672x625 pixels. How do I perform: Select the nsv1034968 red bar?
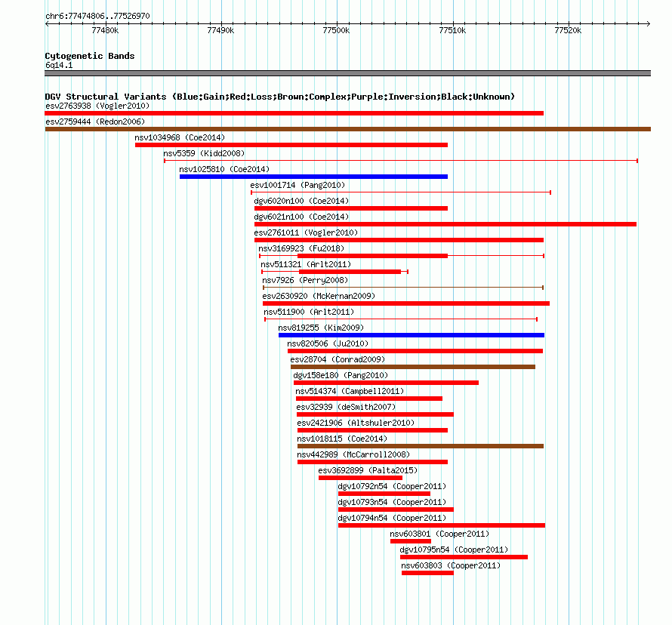tap(291, 145)
